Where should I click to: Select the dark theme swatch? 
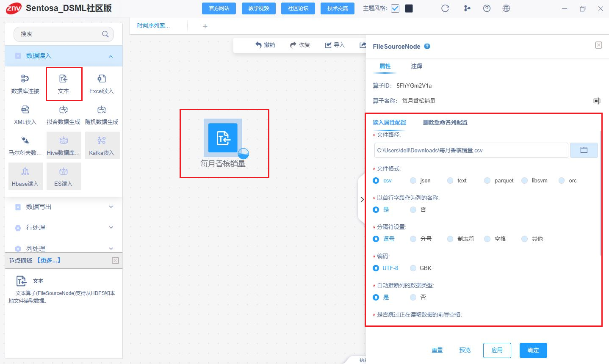click(x=409, y=8)
